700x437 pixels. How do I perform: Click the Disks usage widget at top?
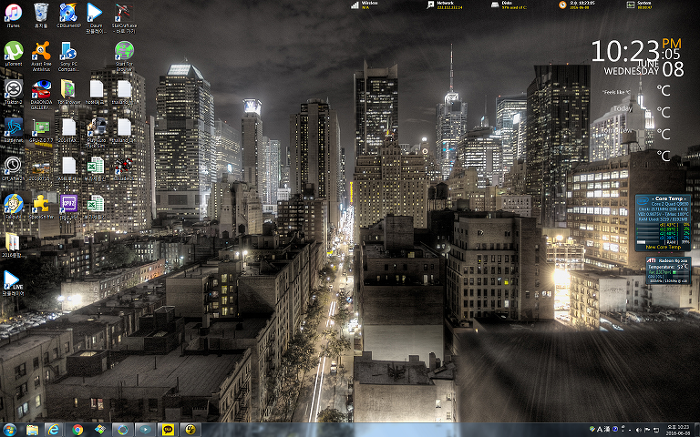point(509,5)
